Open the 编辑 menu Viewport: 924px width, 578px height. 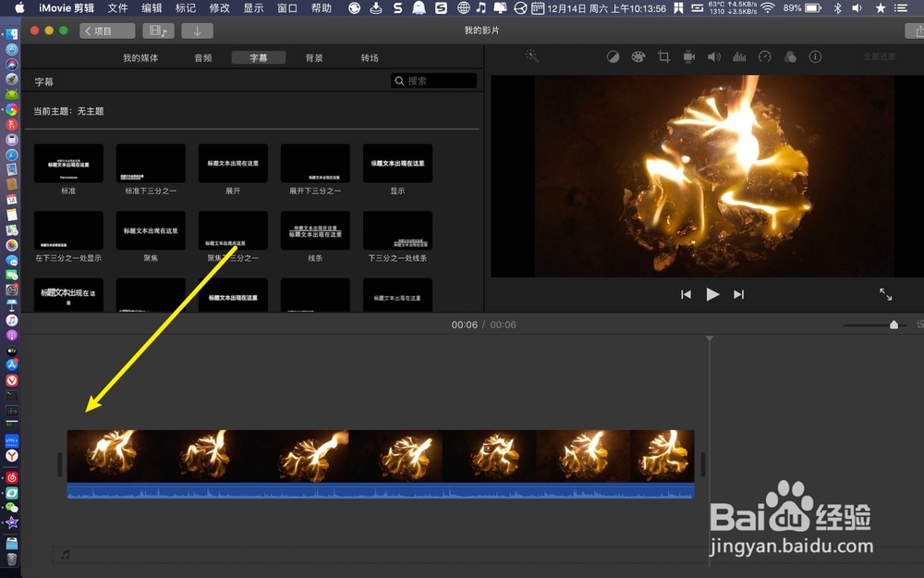click(152, 8)
